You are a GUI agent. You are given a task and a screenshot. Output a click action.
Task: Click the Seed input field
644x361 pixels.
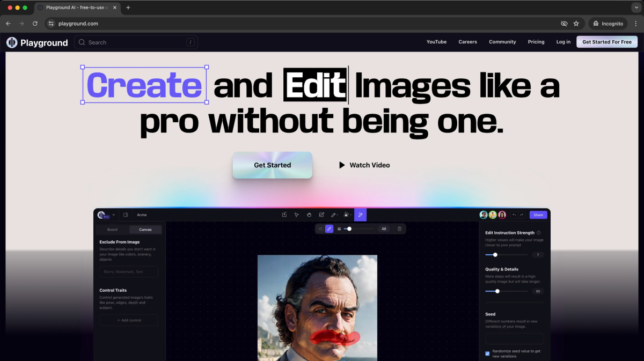(x=515, y=338)
